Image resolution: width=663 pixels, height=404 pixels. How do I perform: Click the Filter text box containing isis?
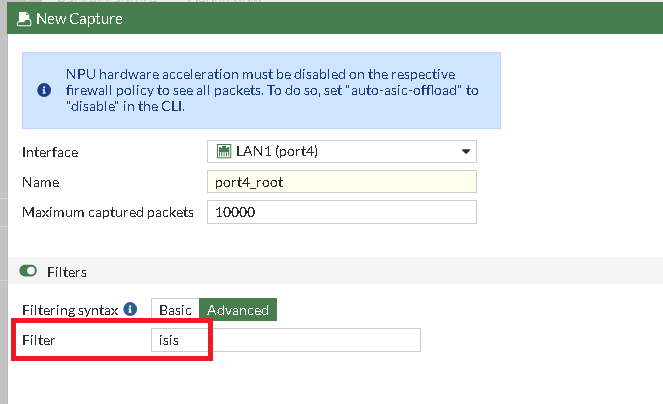pos(285,340)
